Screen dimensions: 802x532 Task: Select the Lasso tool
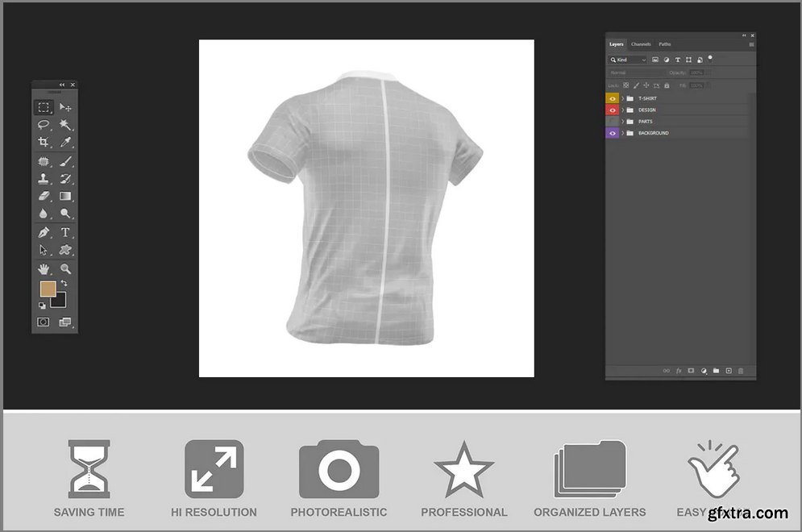click(44, 125)
